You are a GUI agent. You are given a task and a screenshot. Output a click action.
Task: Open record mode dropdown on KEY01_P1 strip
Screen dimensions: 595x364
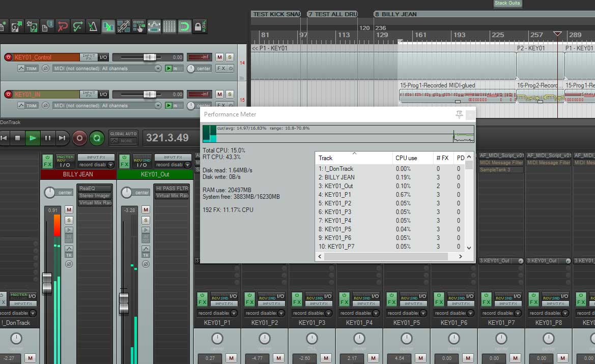217,313
